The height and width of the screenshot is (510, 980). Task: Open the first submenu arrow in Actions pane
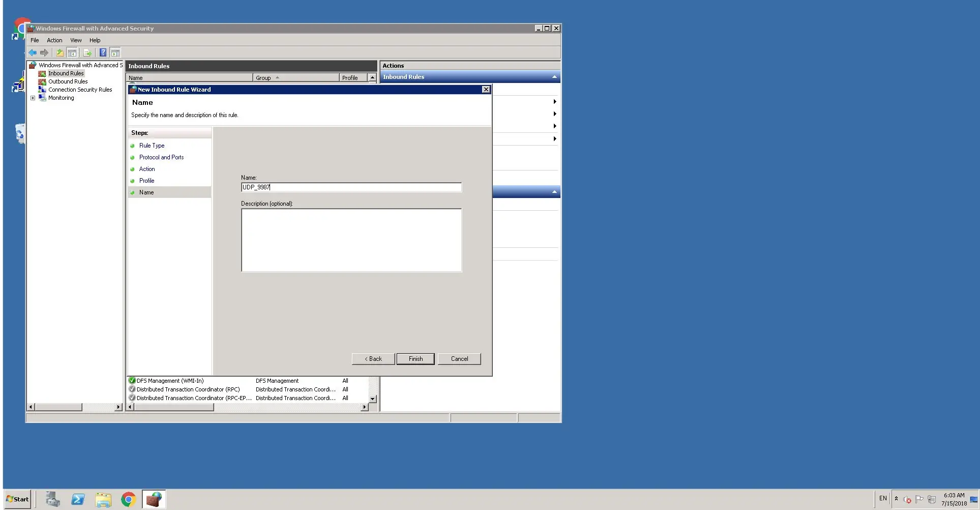click(x=554, y=102)
